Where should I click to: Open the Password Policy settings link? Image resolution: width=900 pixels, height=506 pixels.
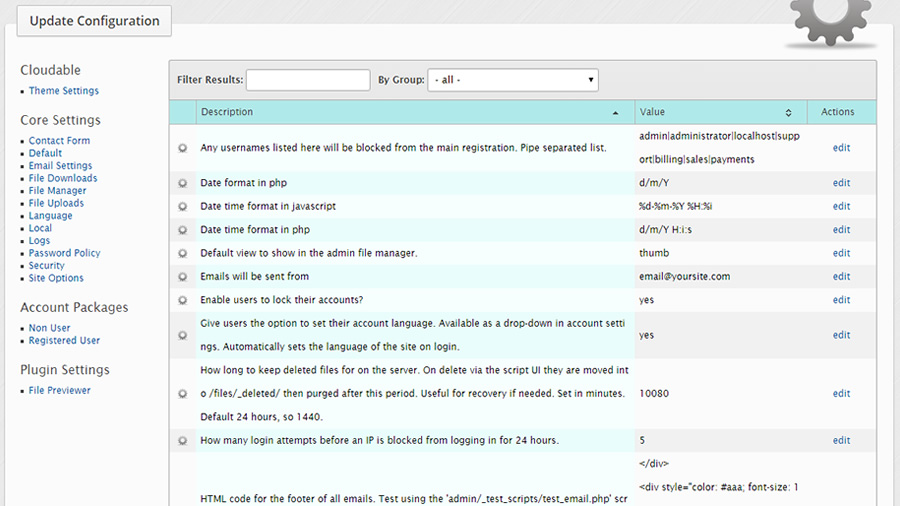(x=64, y=254)
